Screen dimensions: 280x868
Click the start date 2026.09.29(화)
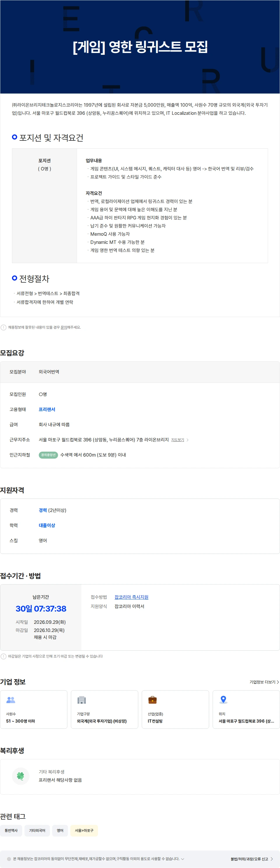[50, 622]
